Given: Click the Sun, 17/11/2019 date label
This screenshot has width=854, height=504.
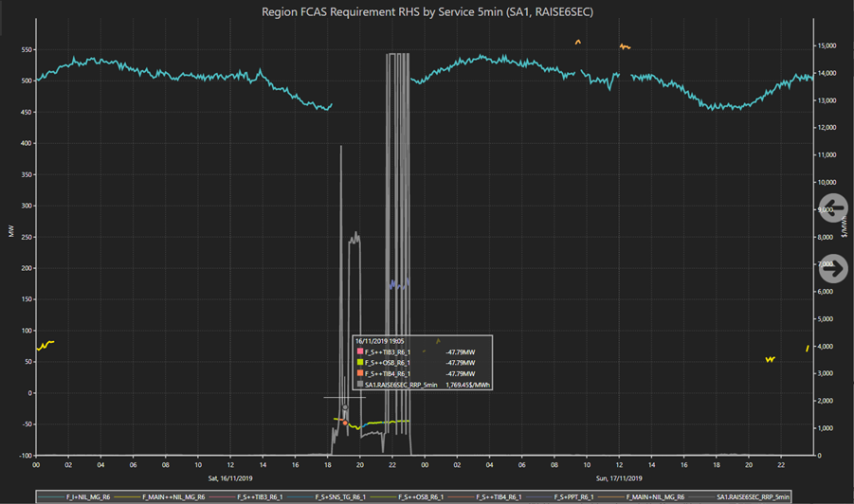Looking at the screenshot, I should [619, 478].
